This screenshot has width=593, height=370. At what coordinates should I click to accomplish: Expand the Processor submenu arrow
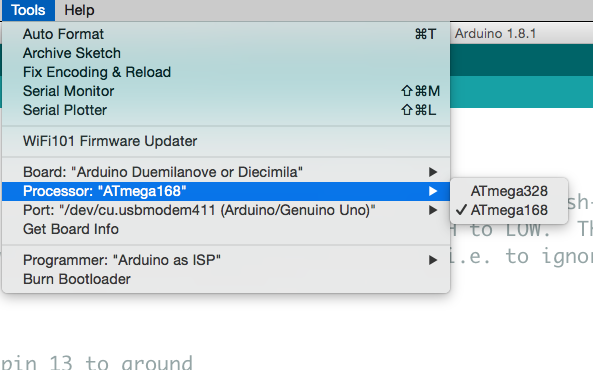[433, 191]
